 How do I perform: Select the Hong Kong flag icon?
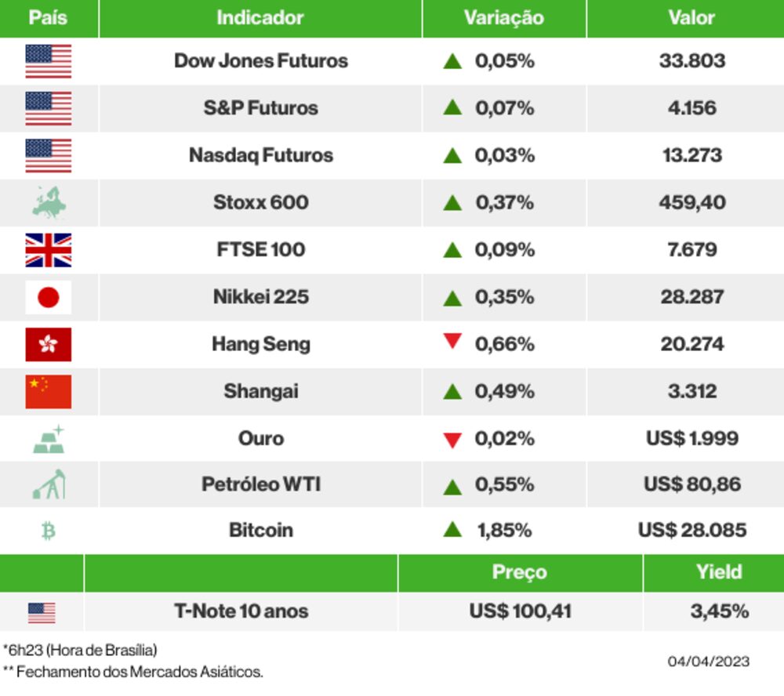pyautogui.click(x=48, y=344)
